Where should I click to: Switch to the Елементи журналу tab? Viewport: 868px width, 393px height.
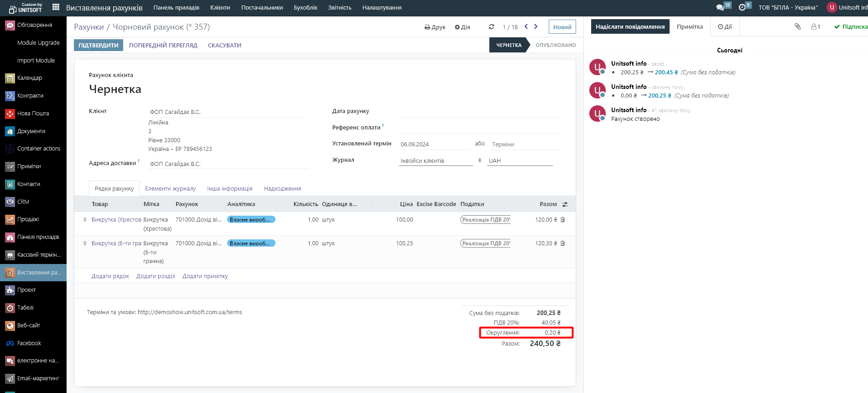click(x=170, y=189)
